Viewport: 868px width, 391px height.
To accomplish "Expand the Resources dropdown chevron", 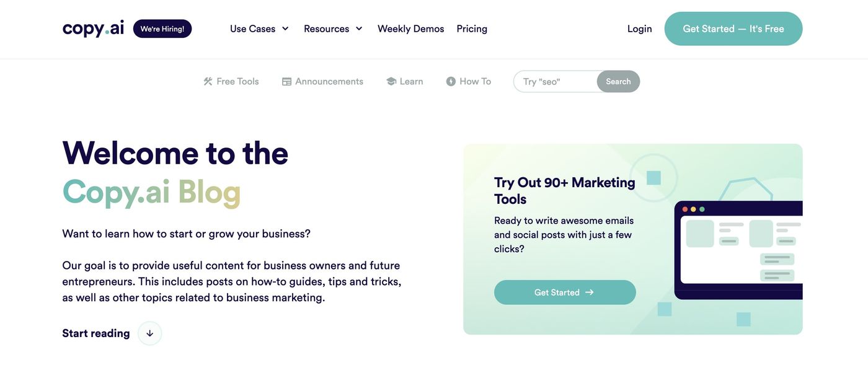I will [x=358, y=29].
